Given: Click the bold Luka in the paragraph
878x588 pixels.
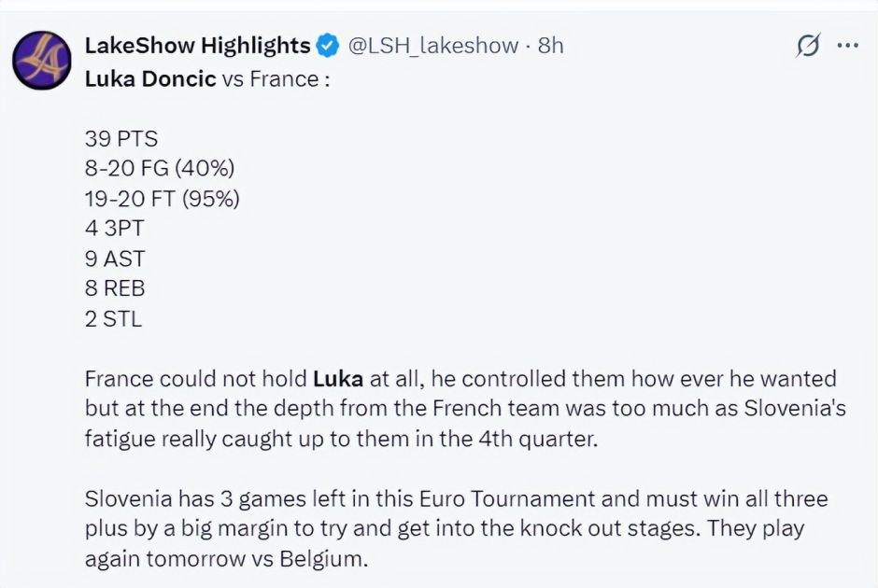Looking at the screenshot, I should click(x=338, y=379).
